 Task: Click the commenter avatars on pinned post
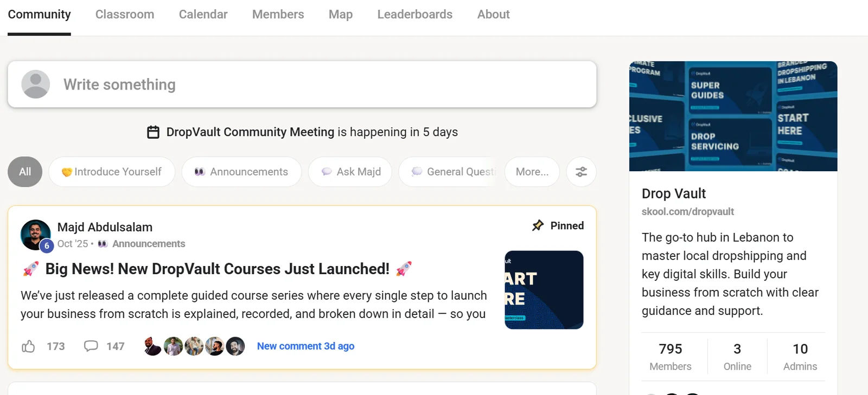pyautogui.click(x=194, y=346)
